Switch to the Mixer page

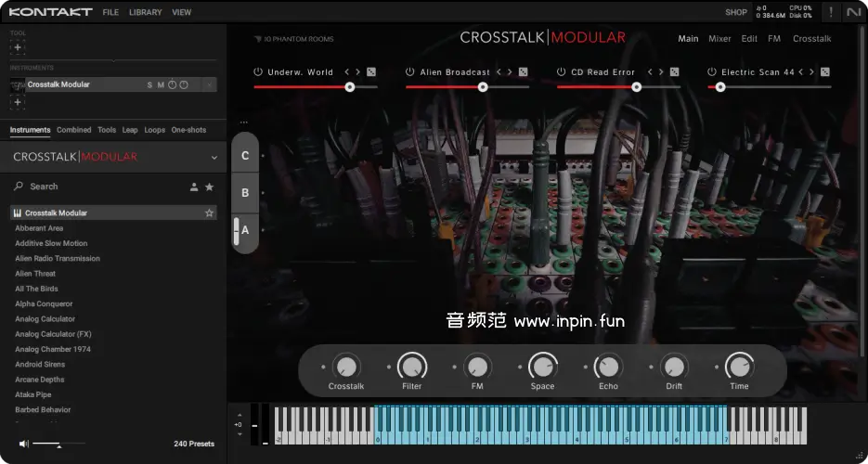(x=719, y=39)
